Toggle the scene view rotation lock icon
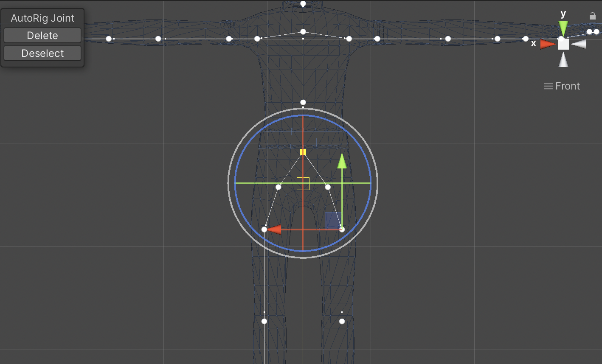 592,16
